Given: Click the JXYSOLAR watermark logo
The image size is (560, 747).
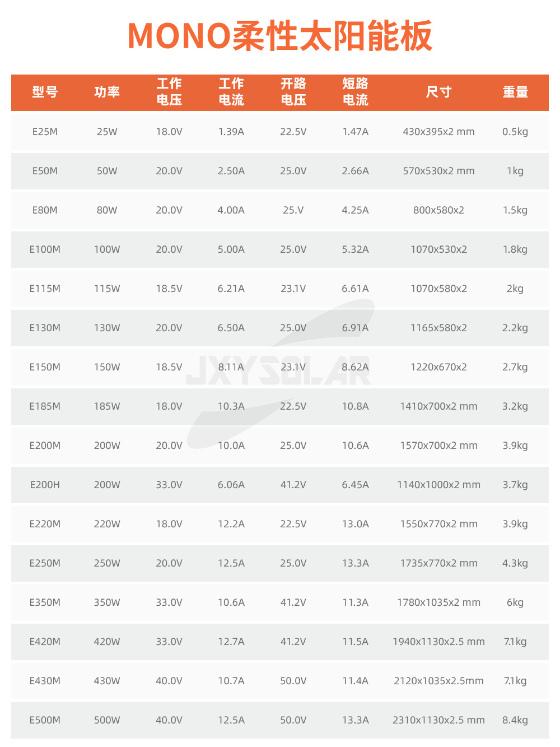Looking at the screenshot, I should tap(278, 371).
